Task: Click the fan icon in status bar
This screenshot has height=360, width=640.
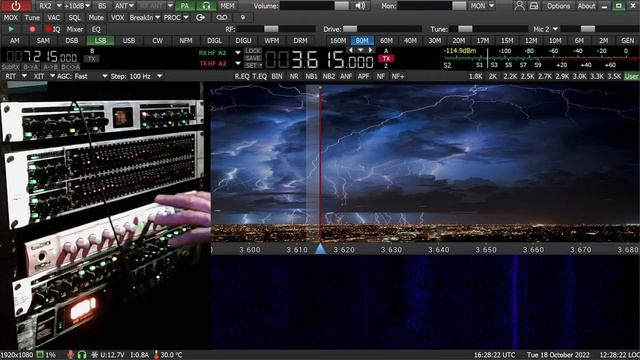Action: point(94,355)
